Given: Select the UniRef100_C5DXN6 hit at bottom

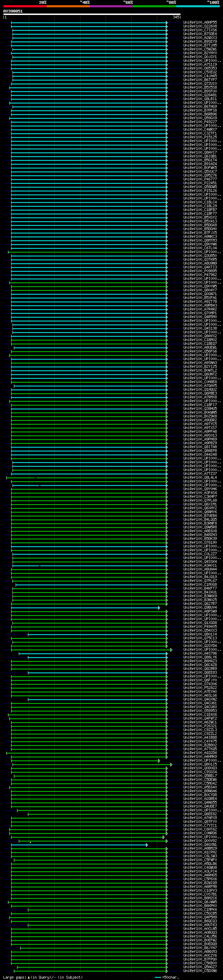Looking at the screenshot, I should 200,971.
